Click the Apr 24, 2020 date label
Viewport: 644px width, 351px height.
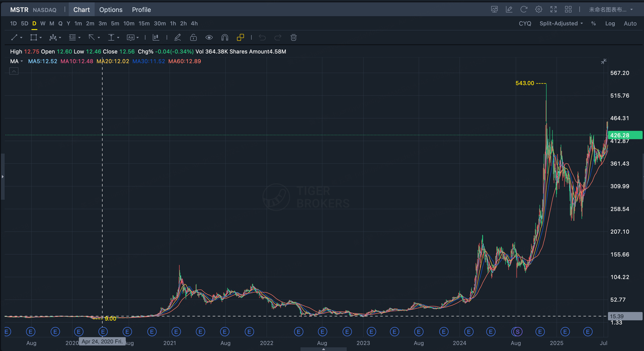tap(103, 342)
